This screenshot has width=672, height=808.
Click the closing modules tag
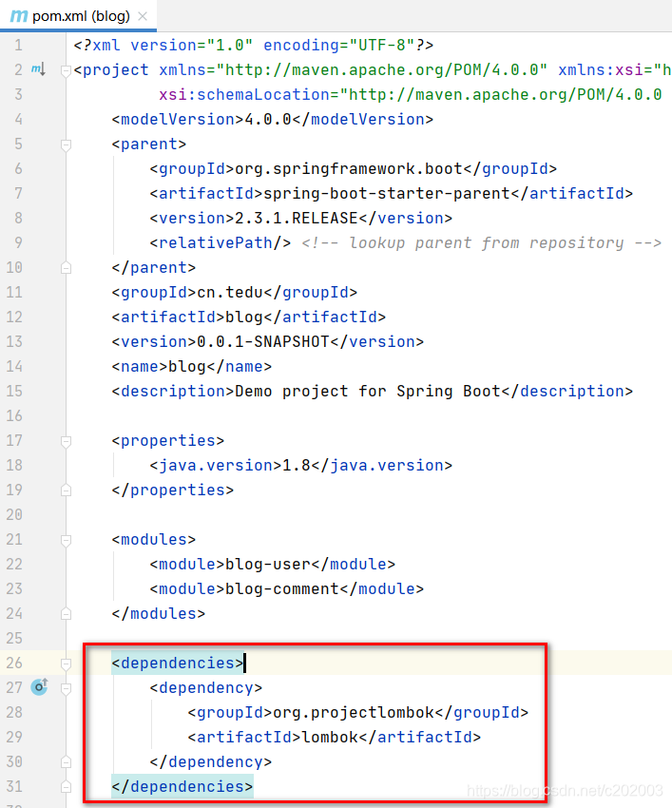(x=158, y=614)
